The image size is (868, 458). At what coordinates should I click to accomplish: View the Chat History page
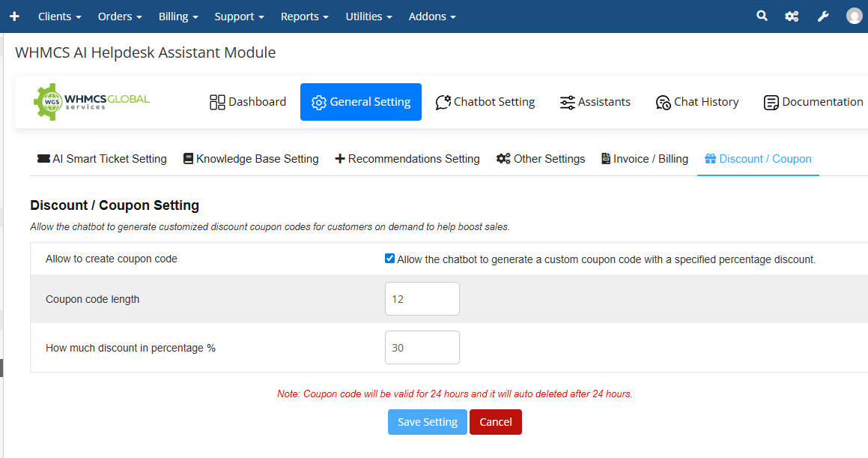pos(697,102)
